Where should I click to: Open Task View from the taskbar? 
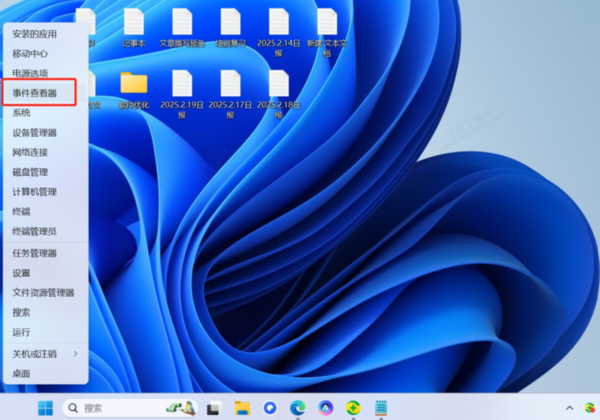coord(214,408)
